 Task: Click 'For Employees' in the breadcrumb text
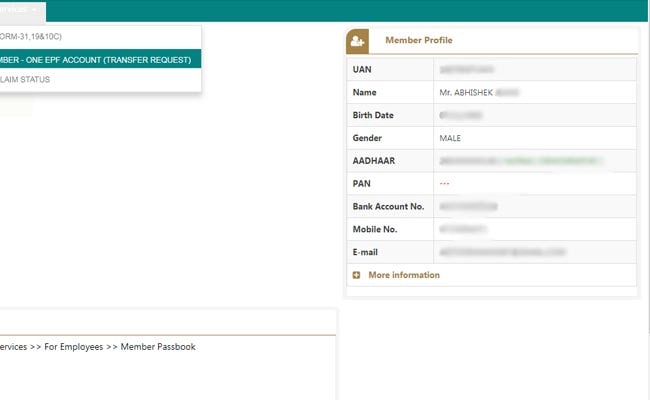point(79,347)
